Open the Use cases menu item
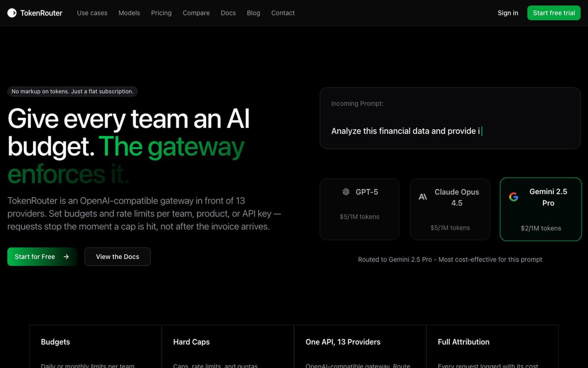Screen dimensions: 588x368 click(92, 13)
